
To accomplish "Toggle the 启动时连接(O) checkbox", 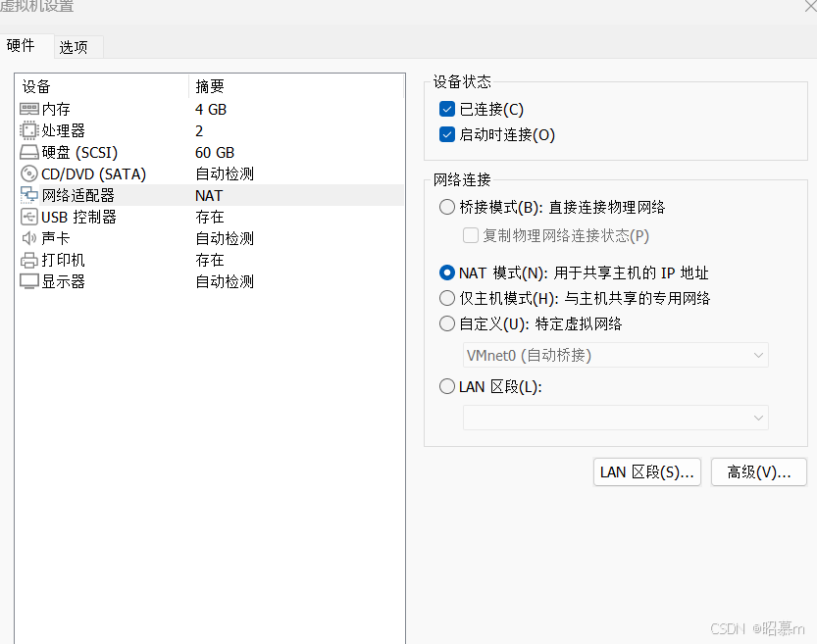I will (x=447, y=134).
